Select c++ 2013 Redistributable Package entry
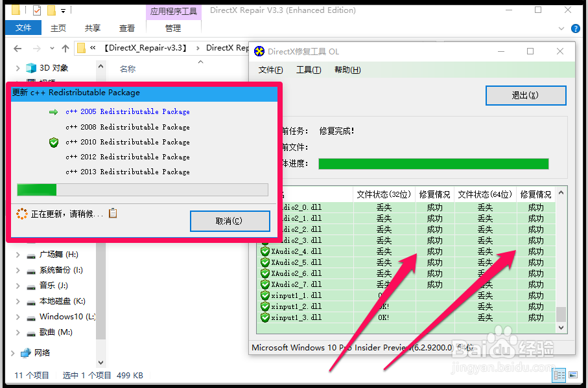The image size is (588, 388). tap(128, 172)
